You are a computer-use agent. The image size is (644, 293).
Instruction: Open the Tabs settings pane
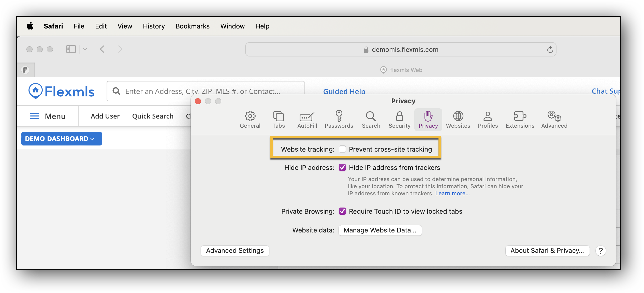tap(279, 120)
